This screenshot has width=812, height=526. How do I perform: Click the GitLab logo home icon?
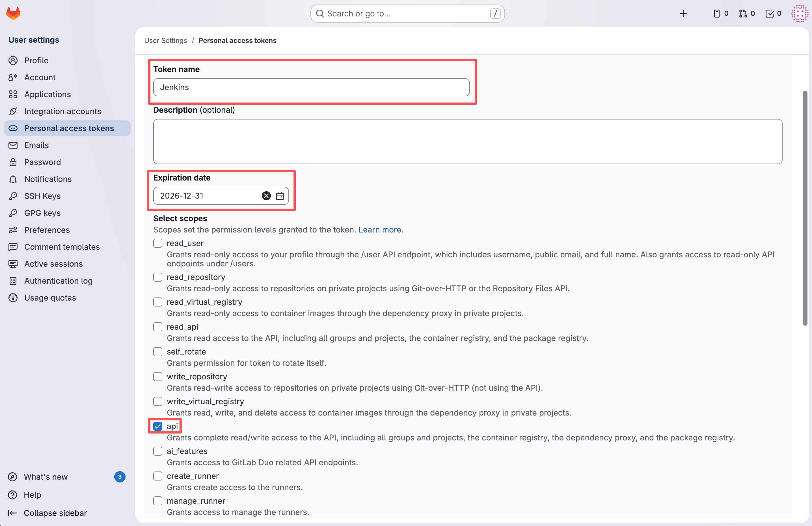(x=13, y=13)
